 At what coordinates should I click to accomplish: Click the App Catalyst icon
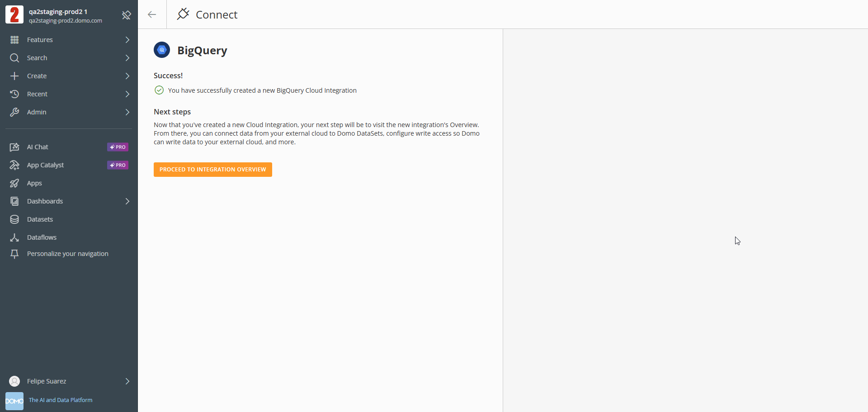point(14,165)
